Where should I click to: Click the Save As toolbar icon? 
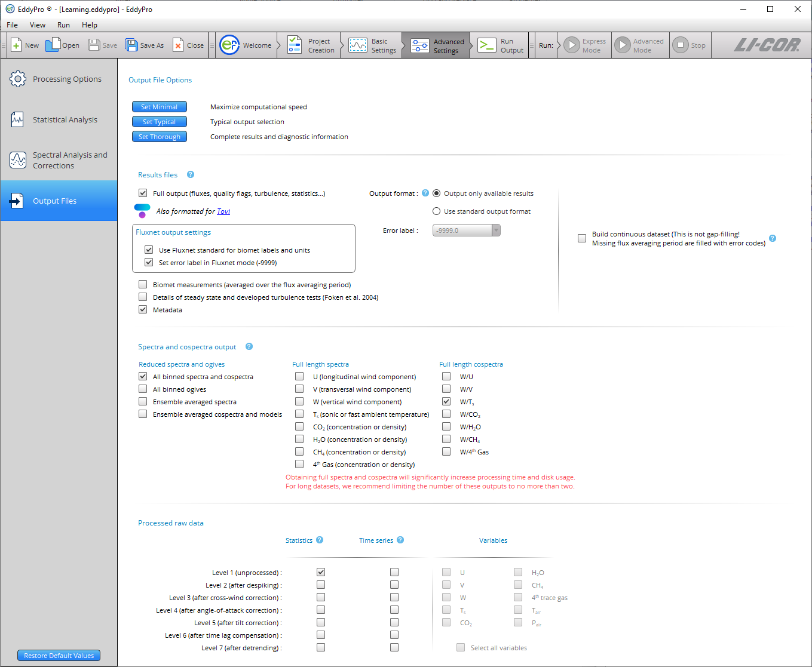pos(131,45)
